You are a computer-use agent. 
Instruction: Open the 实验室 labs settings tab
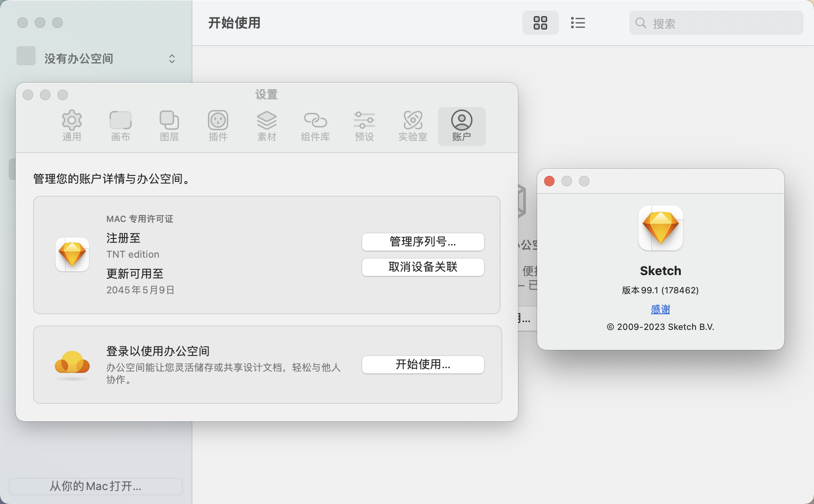tap(413, 126)
